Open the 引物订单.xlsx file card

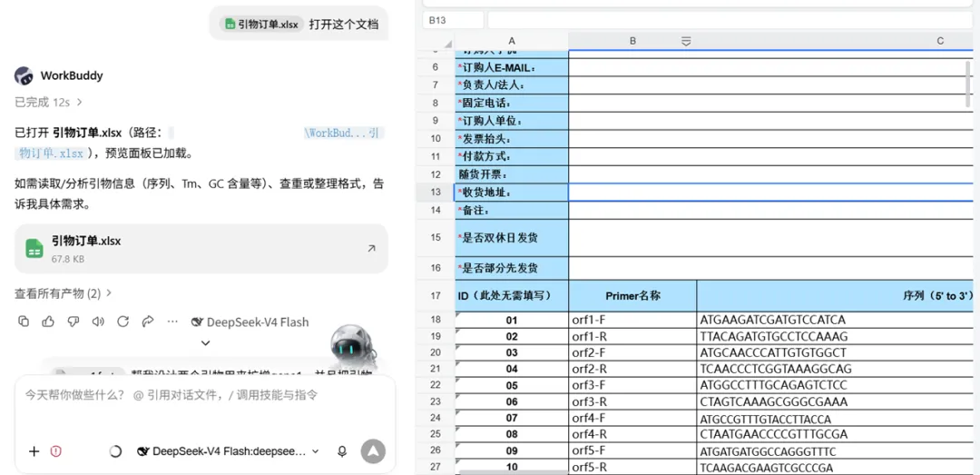pos(201,249)
